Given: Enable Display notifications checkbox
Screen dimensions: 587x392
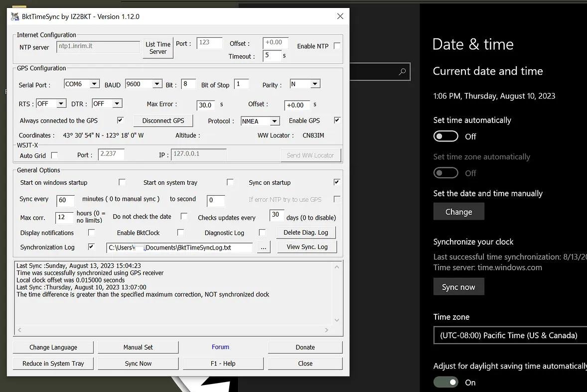Looking at the screenshot, I should coord(91,233).
